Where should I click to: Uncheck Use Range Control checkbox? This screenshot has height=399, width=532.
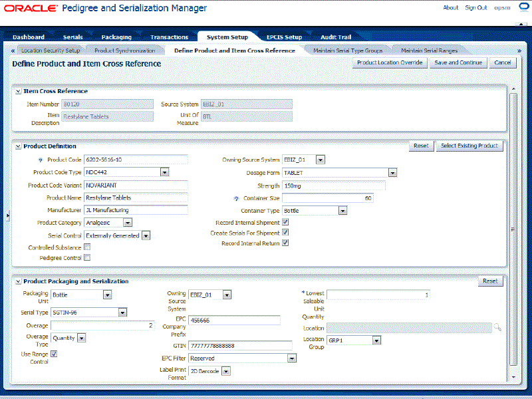54,354
